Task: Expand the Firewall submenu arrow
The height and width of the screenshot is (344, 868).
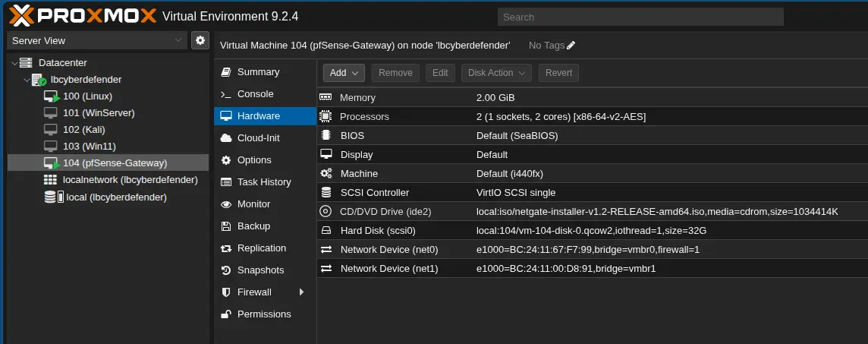Action: [x=302, y=292]
